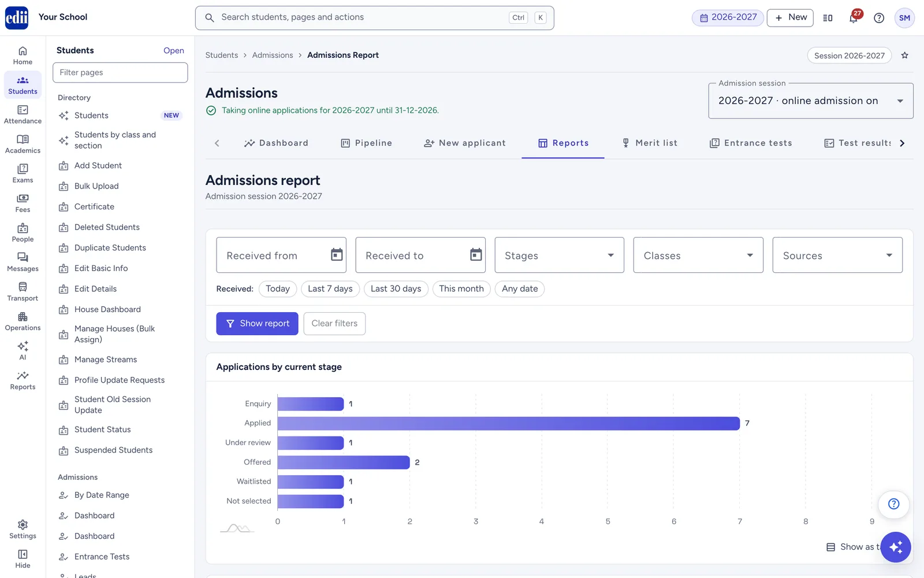Screen dimensions: 924x578
Task: Open the floating AI assistant button
Action: 896,547
